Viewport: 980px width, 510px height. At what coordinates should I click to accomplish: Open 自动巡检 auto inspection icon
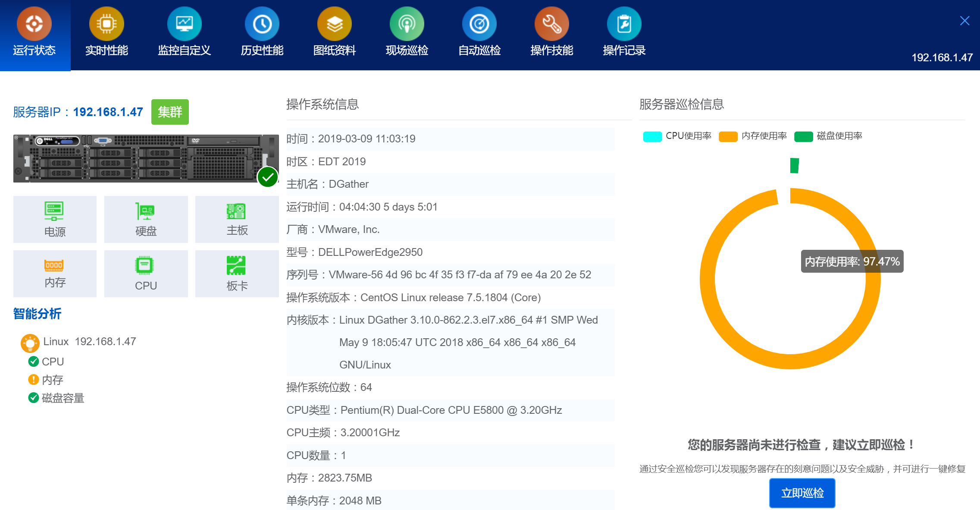(479, 24)
